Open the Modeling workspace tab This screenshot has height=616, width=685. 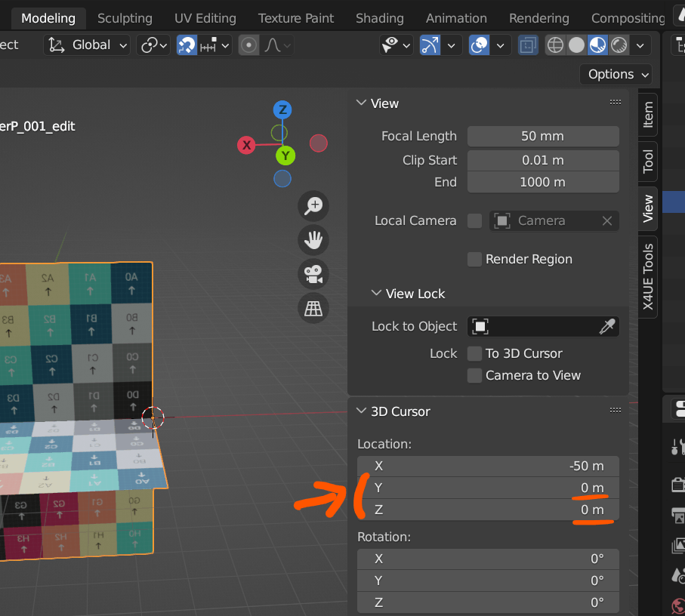pyautogui.click(x=48, y=18)
